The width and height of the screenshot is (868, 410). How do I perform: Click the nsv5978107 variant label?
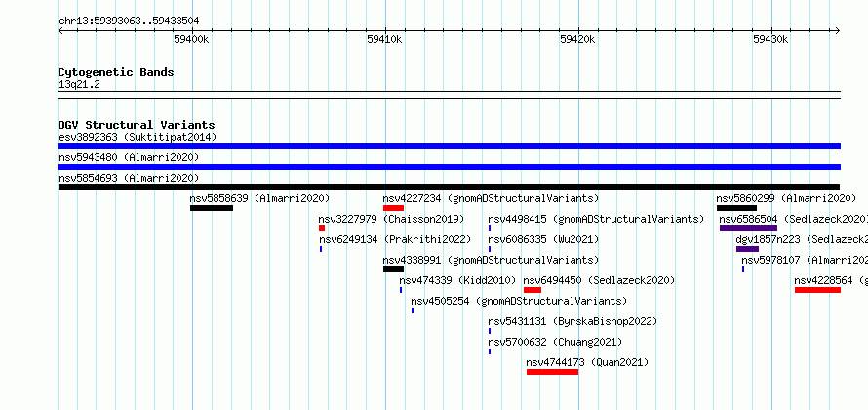(805, 260)
